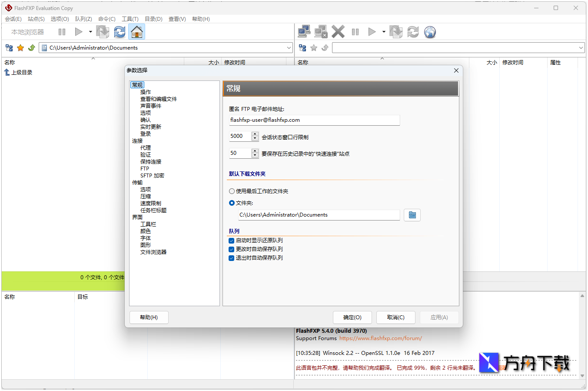Open the local path dropdown
588x391 pixels.
(x=289, y=48)
